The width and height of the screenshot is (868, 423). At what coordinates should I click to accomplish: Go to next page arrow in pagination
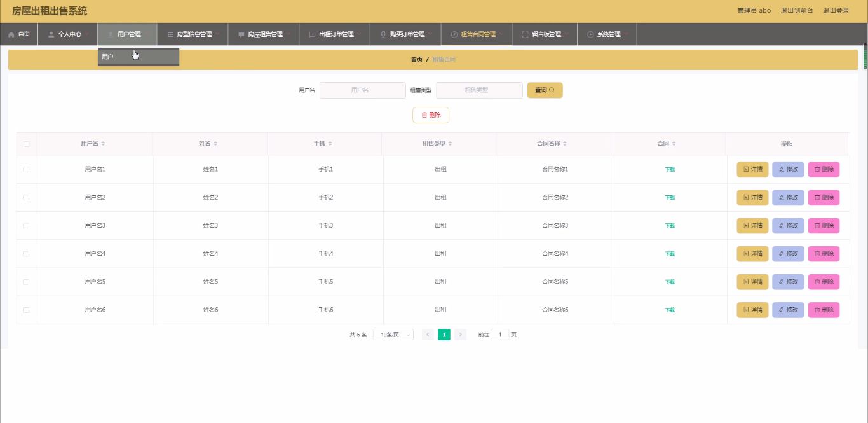click(461, 335)
